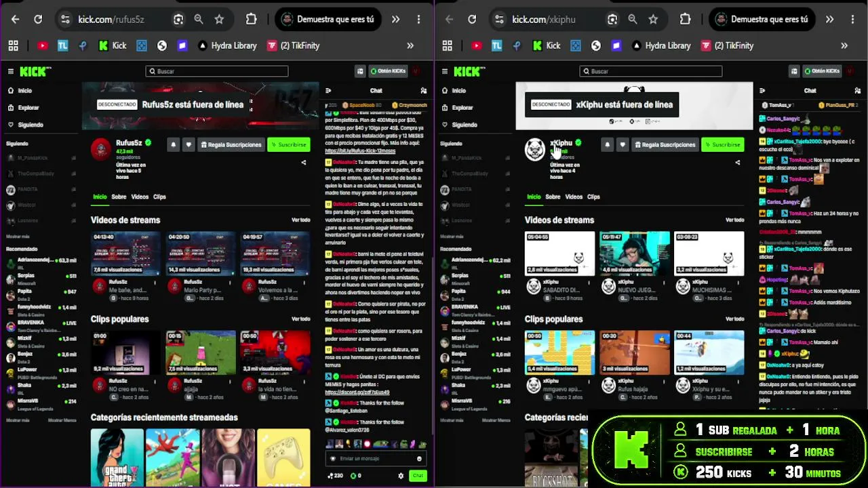Share Rufus5z's channel with the share icon
Image resolution: width=868 pixels, height=488 pixels.
click(x=303, y=163)
